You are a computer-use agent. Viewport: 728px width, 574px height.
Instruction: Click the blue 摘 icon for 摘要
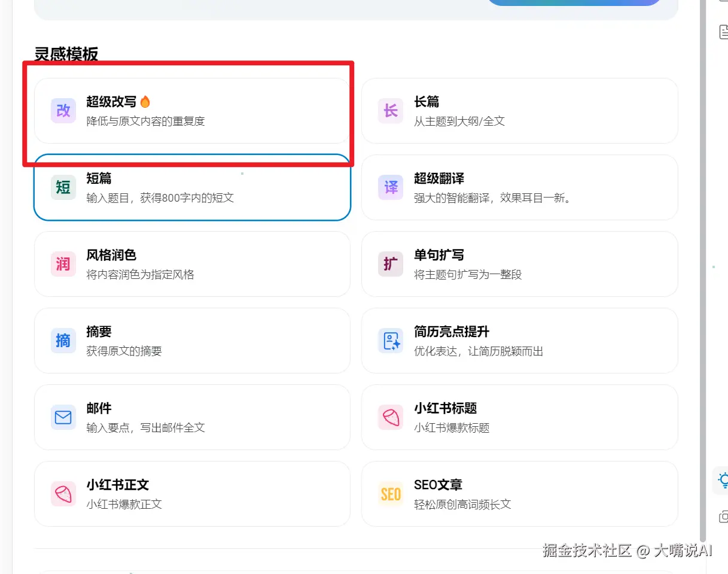coord(63,341)
